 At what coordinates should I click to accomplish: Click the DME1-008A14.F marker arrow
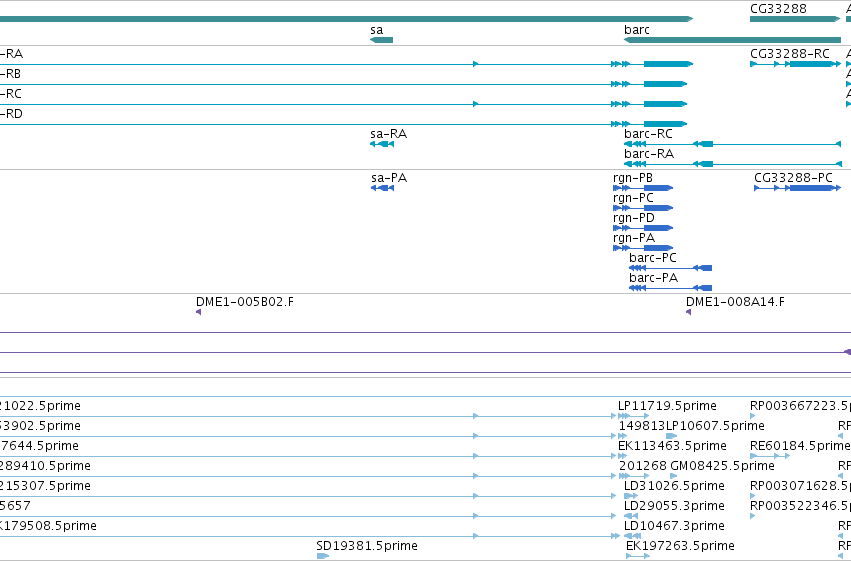tap(688, 312)
